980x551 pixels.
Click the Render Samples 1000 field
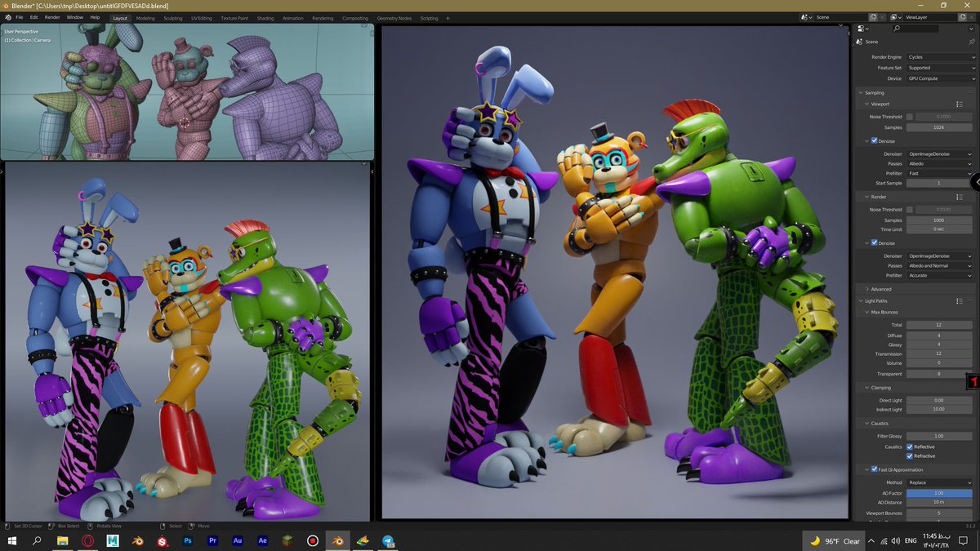point(938,220)
